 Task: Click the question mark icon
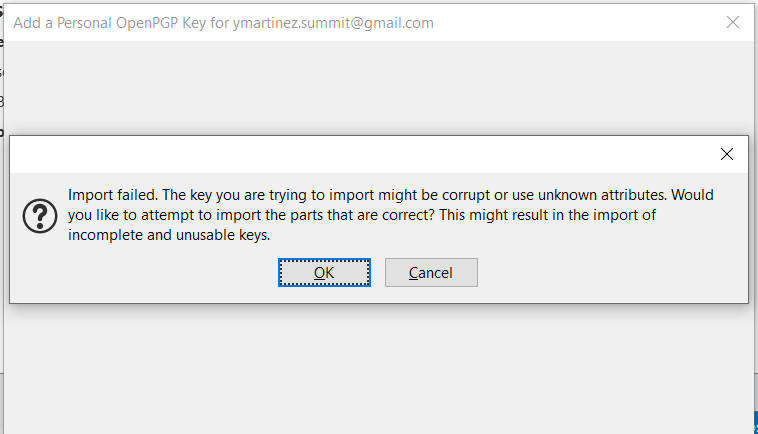click(40, 215)
